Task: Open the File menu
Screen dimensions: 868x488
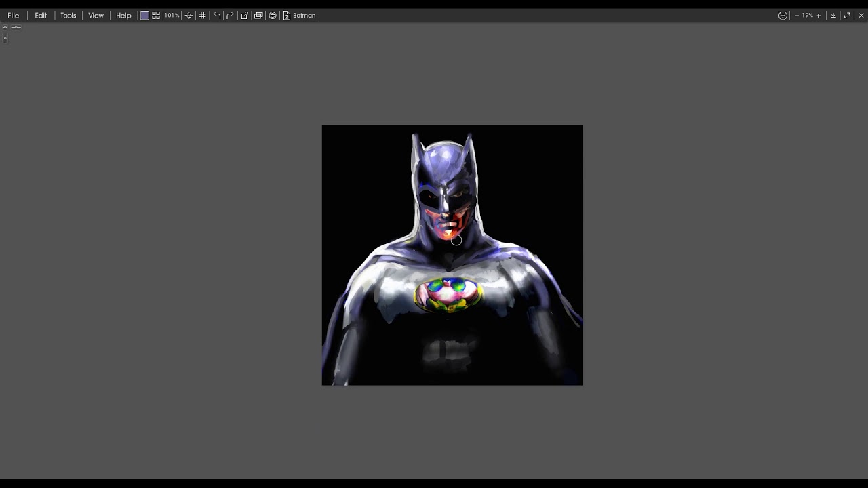Action: tap(13, 15)
